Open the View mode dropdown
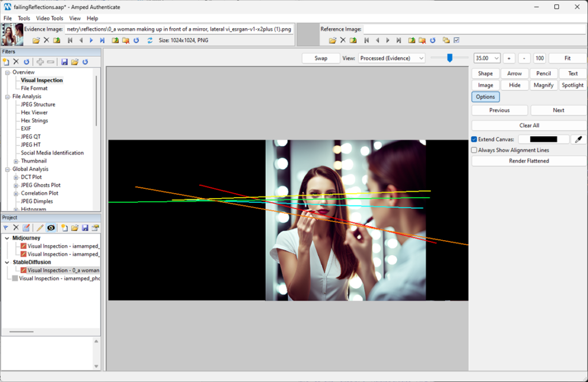Viewport: 588px width, 382px height. (392, 58)
